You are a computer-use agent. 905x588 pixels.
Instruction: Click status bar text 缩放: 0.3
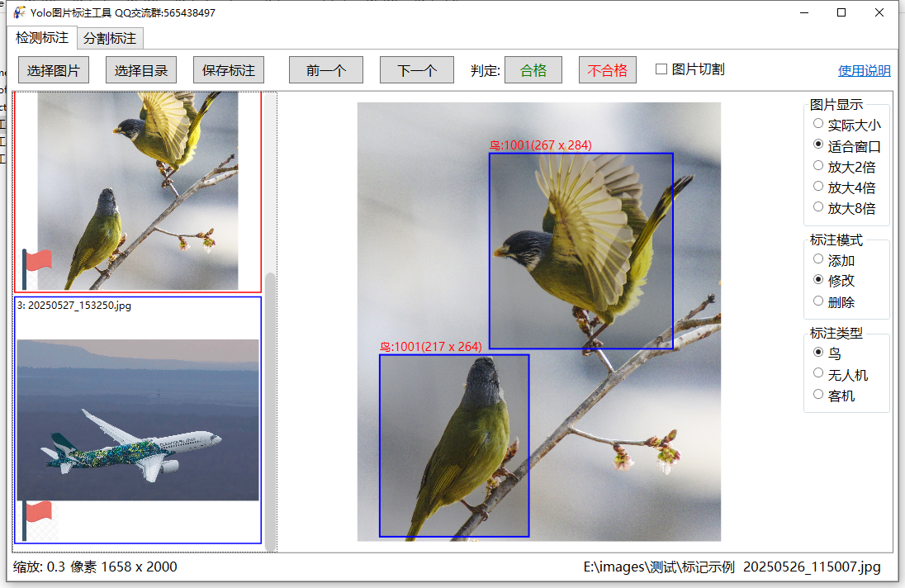click(40, 567)
